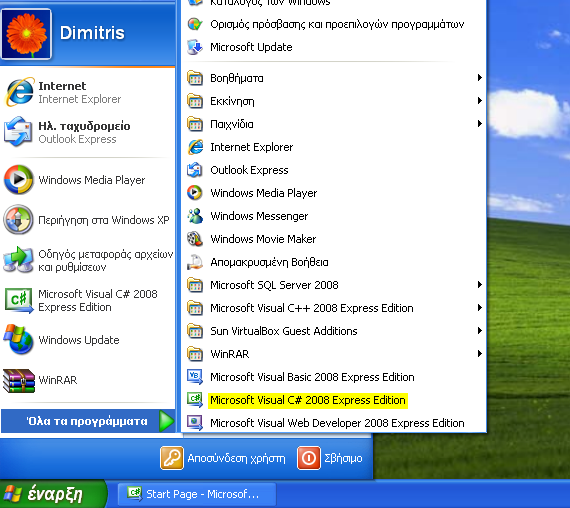The height and width of the screenshot is (508, 570).
Task: Open Ηλ. ταχυδρομείο pinned item text
Action: (84, 126)
